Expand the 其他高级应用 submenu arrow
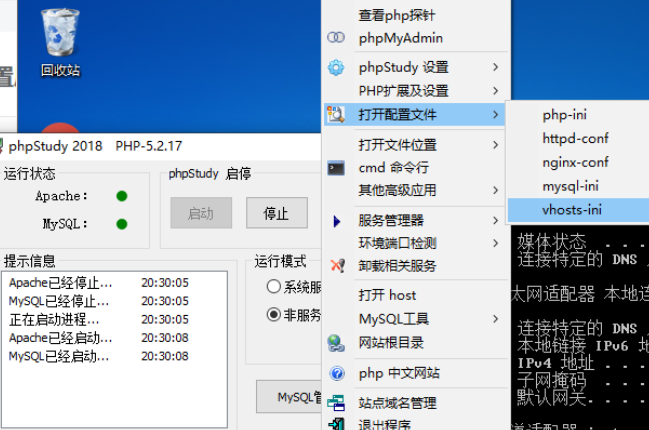The image size is (649, 430). 495,190
